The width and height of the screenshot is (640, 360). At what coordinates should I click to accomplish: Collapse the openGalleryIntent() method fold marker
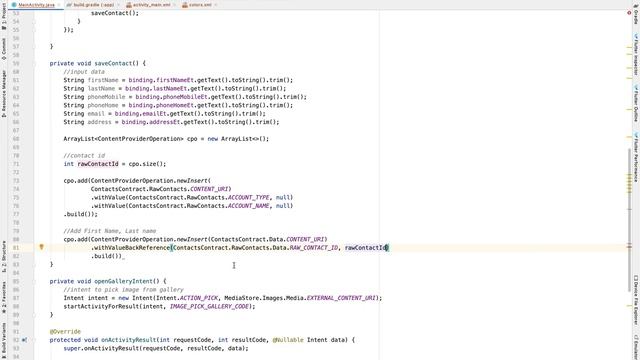[35, 281]
